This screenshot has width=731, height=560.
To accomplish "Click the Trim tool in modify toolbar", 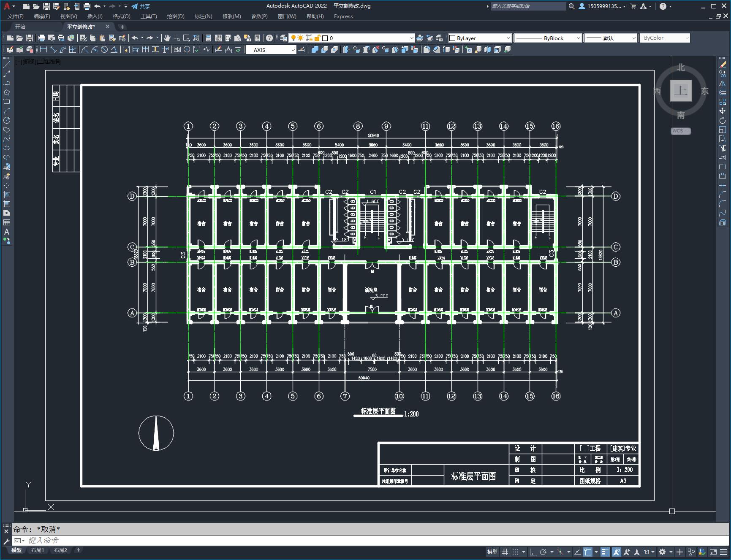I will pyautogui.click(x=723, y=148).
